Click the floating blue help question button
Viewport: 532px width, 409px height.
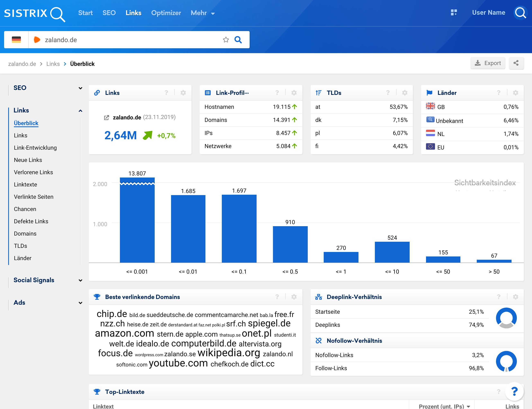pos(514,391)
